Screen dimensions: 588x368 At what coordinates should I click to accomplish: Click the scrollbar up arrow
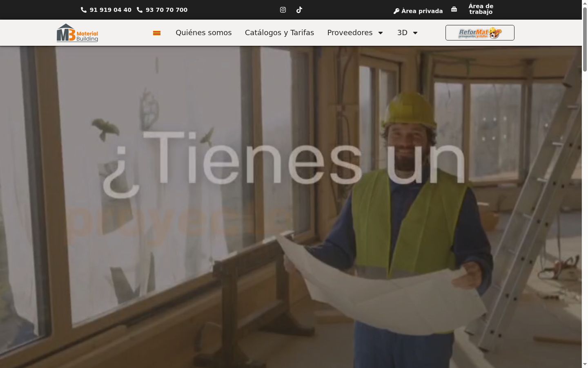(x=585, y=3)
